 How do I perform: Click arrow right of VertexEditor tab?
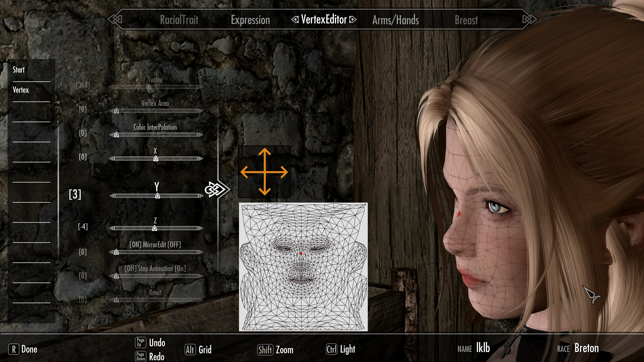(353, 19)
